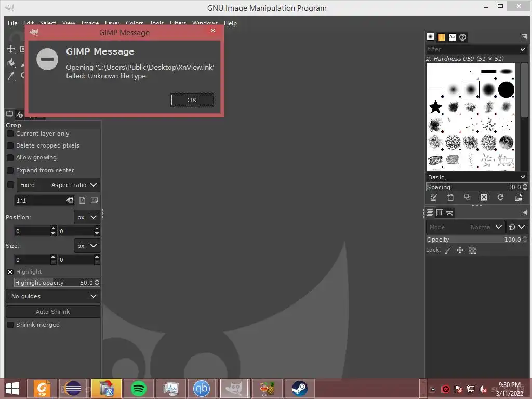Open the Tool Options tab
Viewport: 532px width, 399px height.
9,114
